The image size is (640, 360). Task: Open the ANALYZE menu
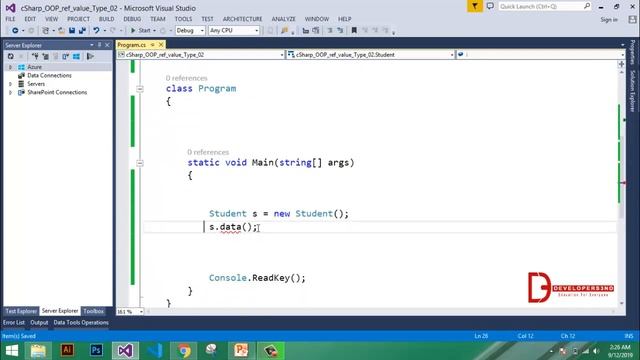click(284, 19)
